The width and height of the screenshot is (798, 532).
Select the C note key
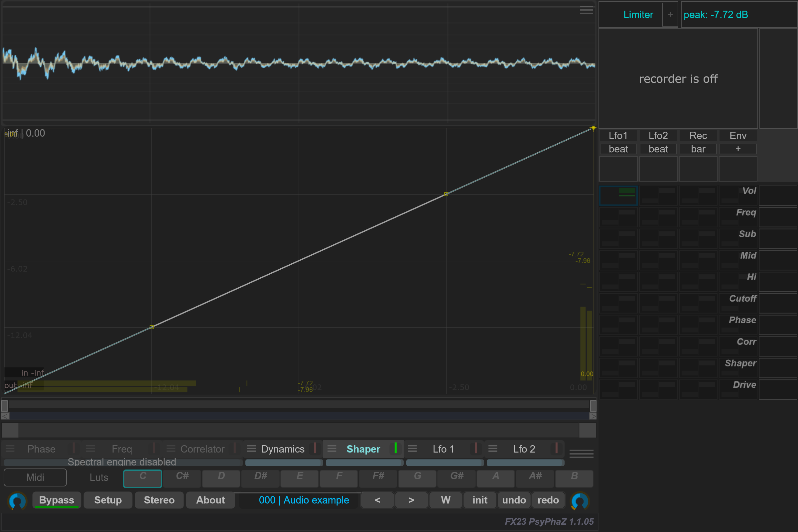143,478
